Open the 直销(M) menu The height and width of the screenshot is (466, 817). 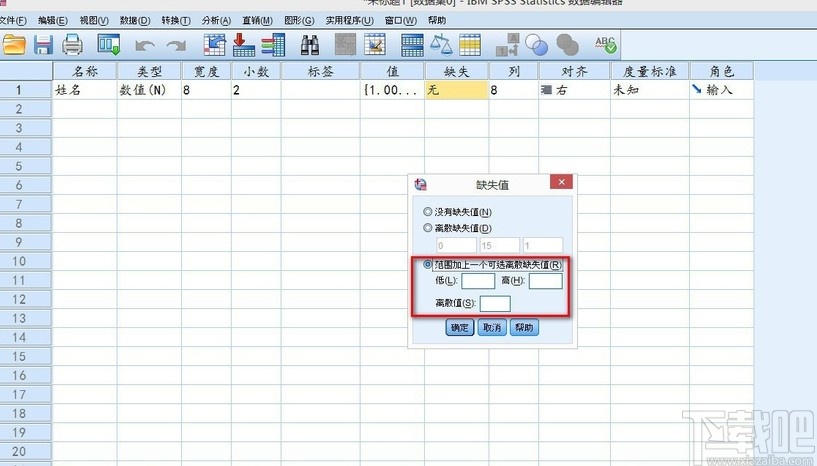[257, 20]
